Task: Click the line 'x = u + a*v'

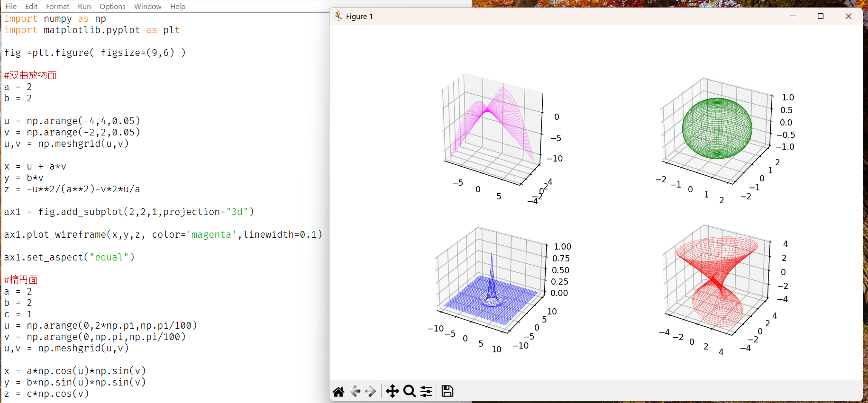Action: (x=36, y=167)
